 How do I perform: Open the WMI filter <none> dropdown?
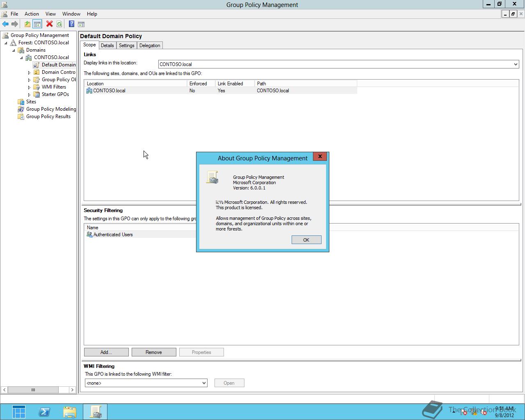203,383
